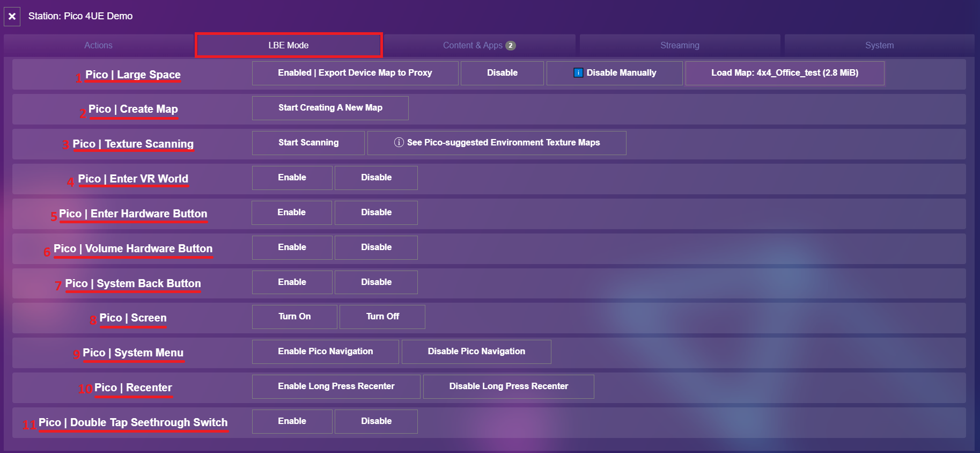The height and width of the screenshot is (453, 980).
Task: Enable Pico Enter Hardware Button
Action: (x=292, y=213)
